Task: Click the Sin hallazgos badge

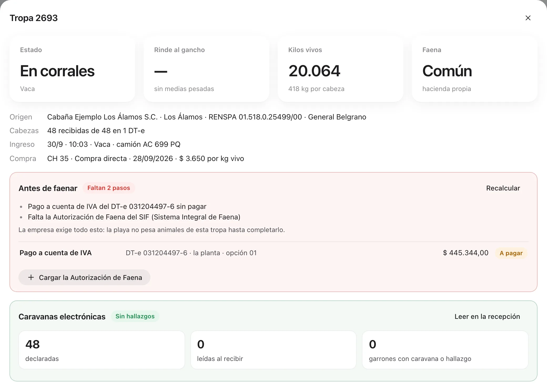Action: pyautogui.click(x=135, y=316)
